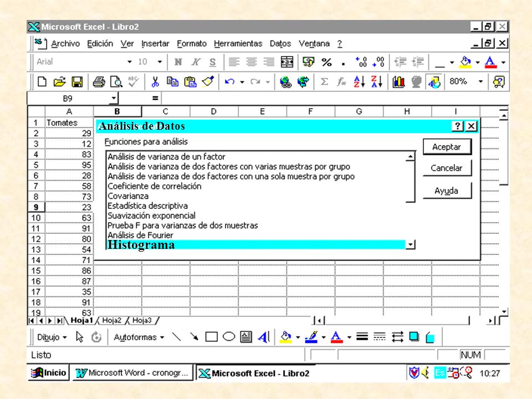This screenshot has height=399, width=532.
Task: Open the Paste Function fx icon
Action: click(341, 82)
